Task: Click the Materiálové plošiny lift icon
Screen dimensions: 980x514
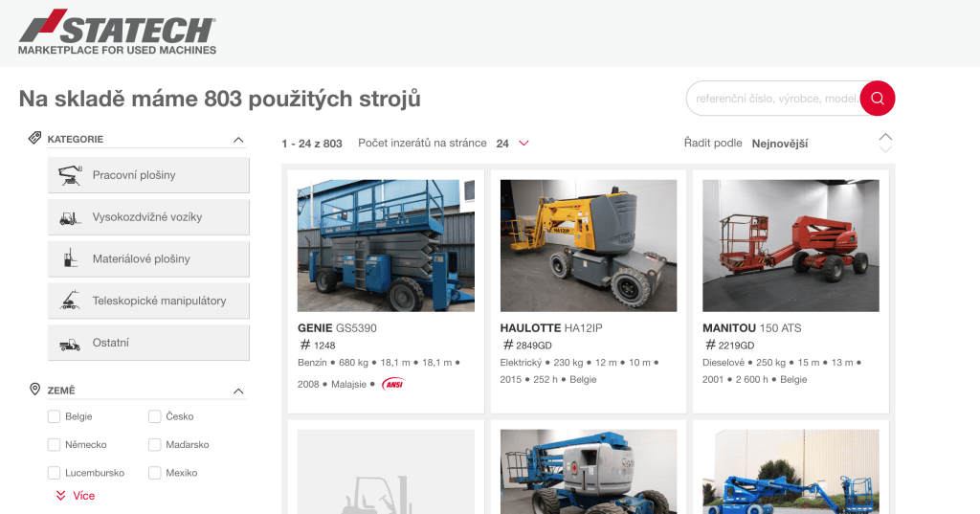Action: 70,258
